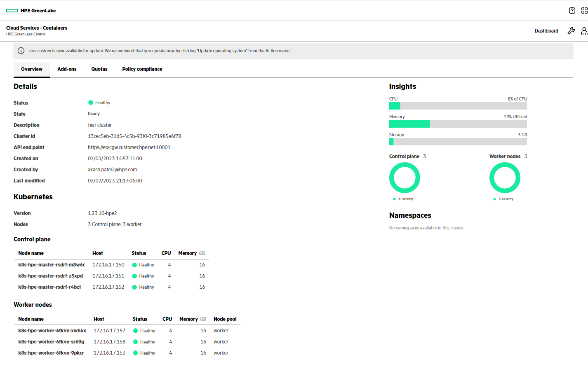Click host address 172.16.17.152
This screenshot has width=588, height=369.
108,287
